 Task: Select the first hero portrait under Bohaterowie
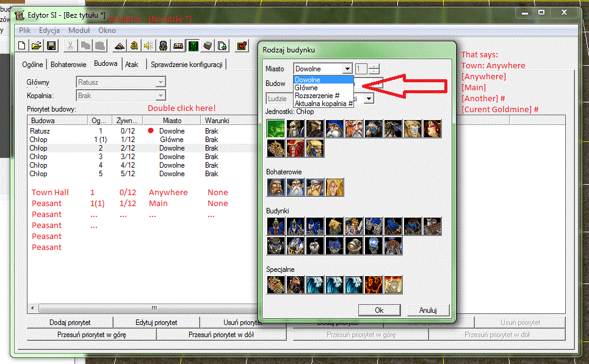(x=276, y=187)
